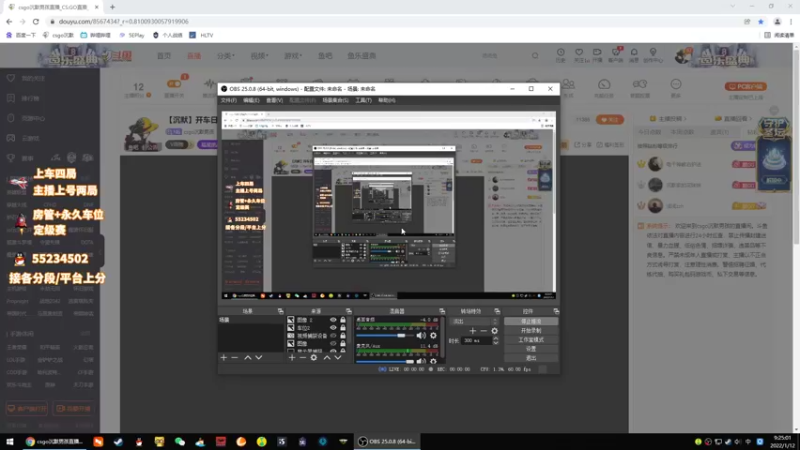The image size is (800, 450).
Task: Expand 游戏 dropdown in Douyu navigation
Action: [293, 56]
